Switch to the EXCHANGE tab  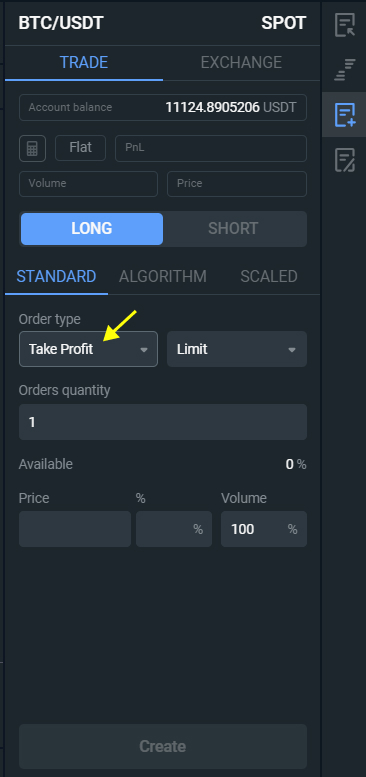(241, 62)
